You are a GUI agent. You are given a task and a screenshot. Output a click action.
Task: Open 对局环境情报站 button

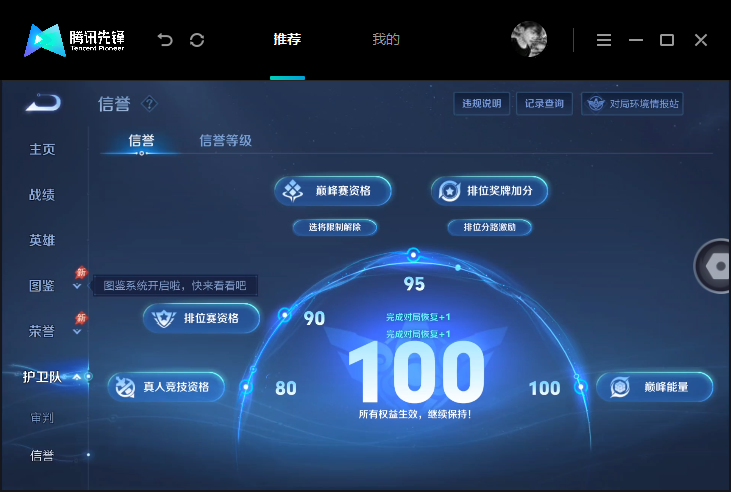(632, 104)
